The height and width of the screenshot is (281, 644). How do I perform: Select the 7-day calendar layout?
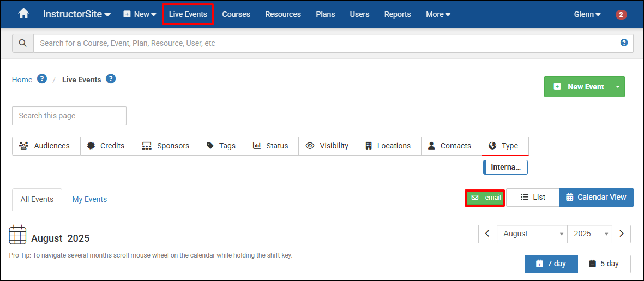pos(551,264)
